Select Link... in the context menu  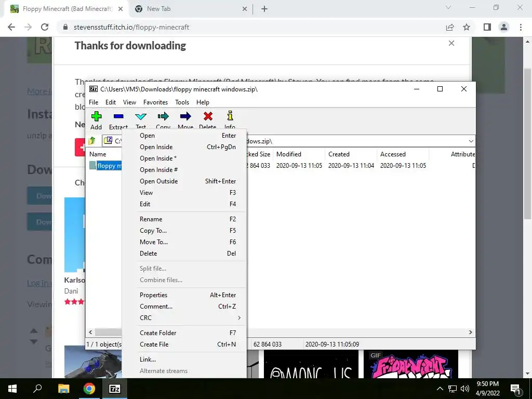[x=184, y=360]
